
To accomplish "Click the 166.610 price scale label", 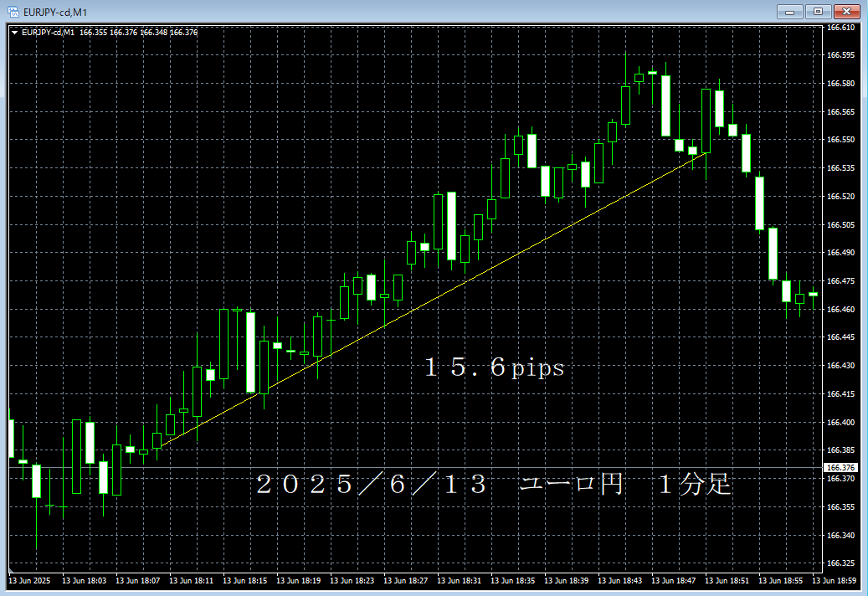I will pos(840,27).
